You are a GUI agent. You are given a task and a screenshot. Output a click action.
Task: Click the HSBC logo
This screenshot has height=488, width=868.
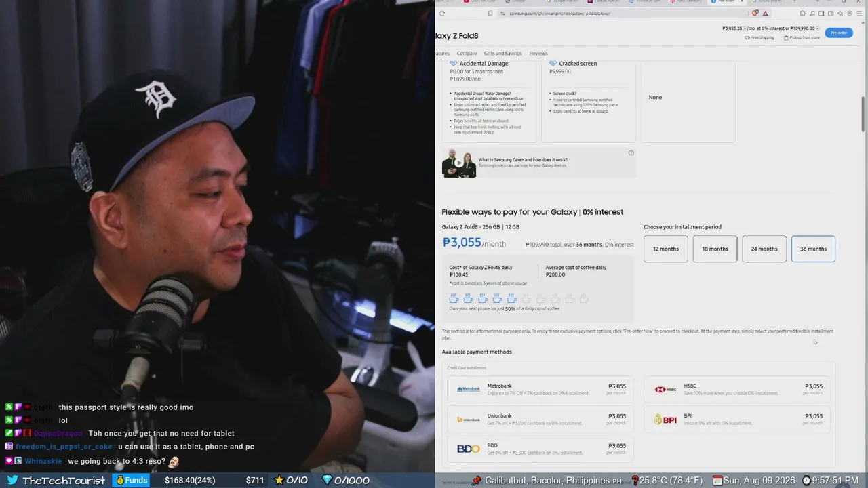[665, 389]
